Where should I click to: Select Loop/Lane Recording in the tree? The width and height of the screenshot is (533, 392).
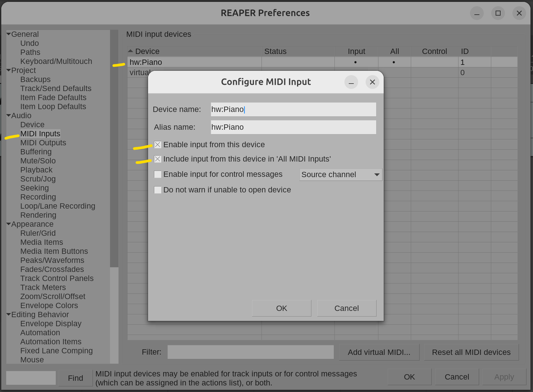point(58,206)
